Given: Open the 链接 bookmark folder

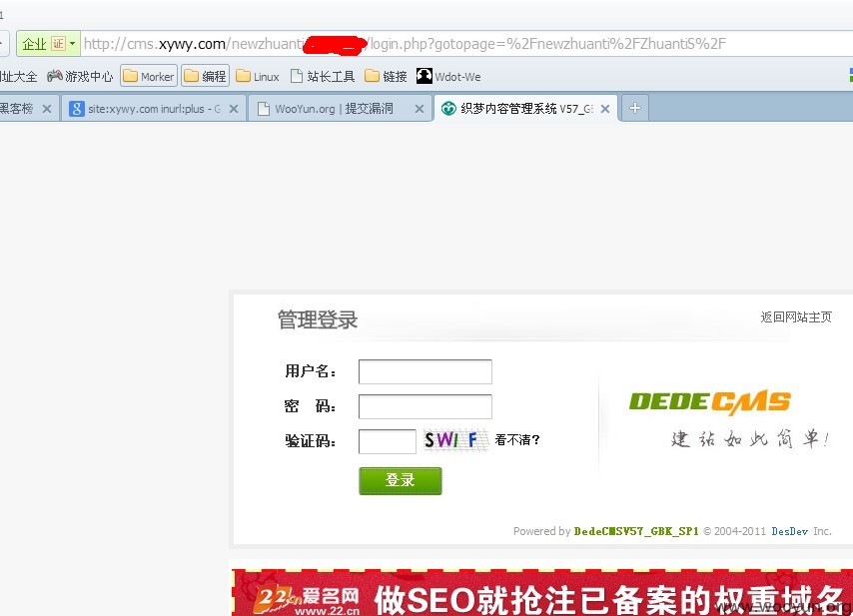Looking at the screenshot, I should 386,77.
